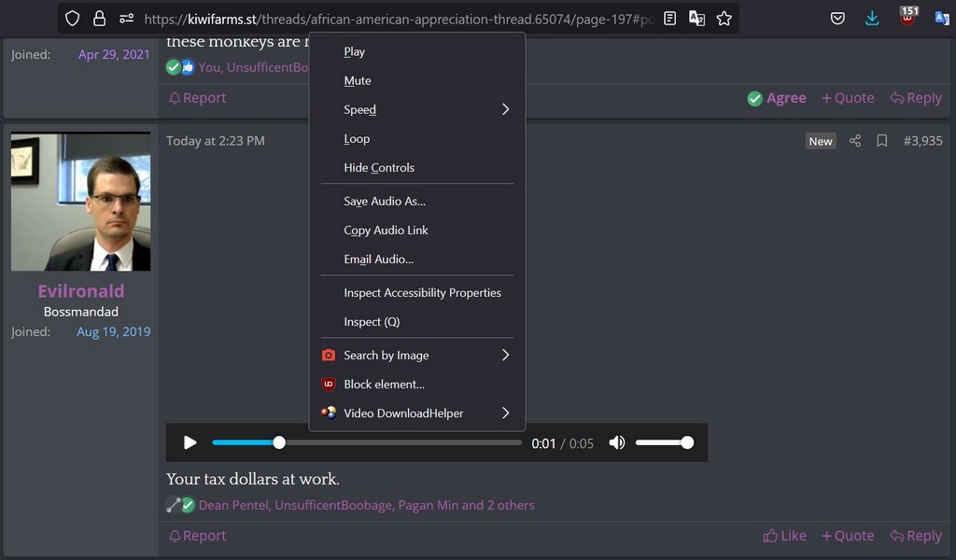Open post number #3,935 permalink
Image resolution: width=956 pixels, height=560 pixels.
click(922, 141)
